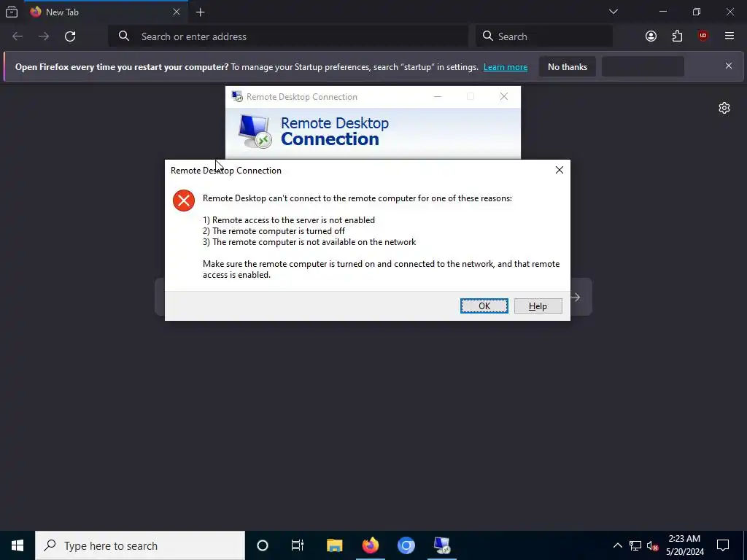The width and height of the screenshot is (747, 560).
Task: Open File Explorer from taskbar
Action: [334, 545]
